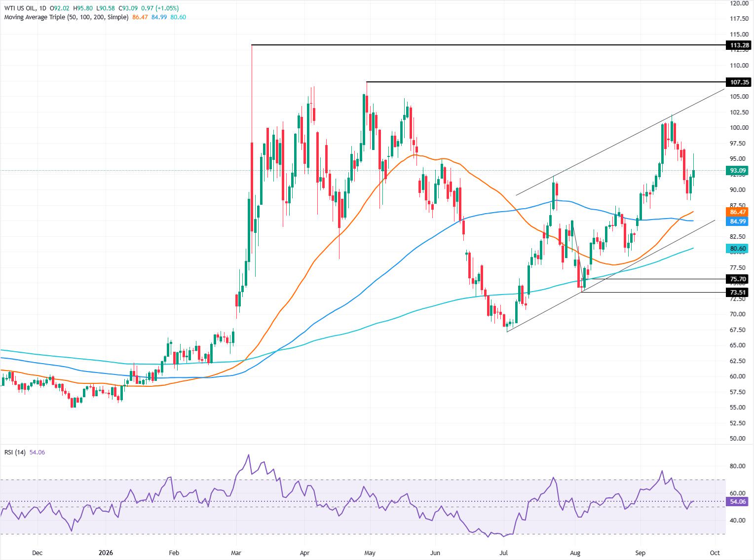Click the low value L90.58
The height and width of the screenshot is (560, 754).
click(x=105, y=8)
